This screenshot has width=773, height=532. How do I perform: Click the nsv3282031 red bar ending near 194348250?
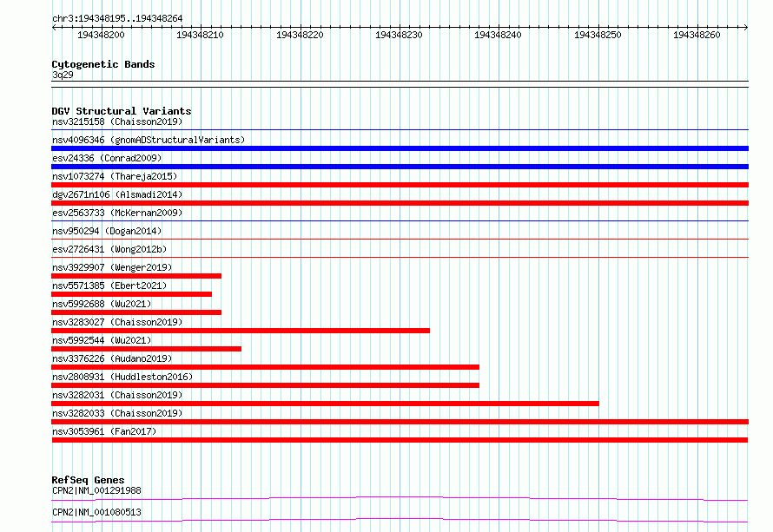point(326,404)
